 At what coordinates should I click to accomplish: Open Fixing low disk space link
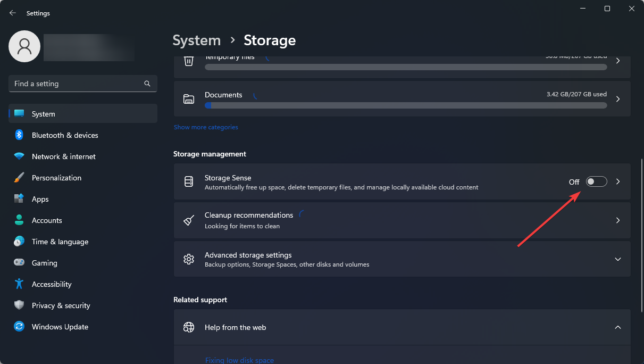(x=239, y=360)
